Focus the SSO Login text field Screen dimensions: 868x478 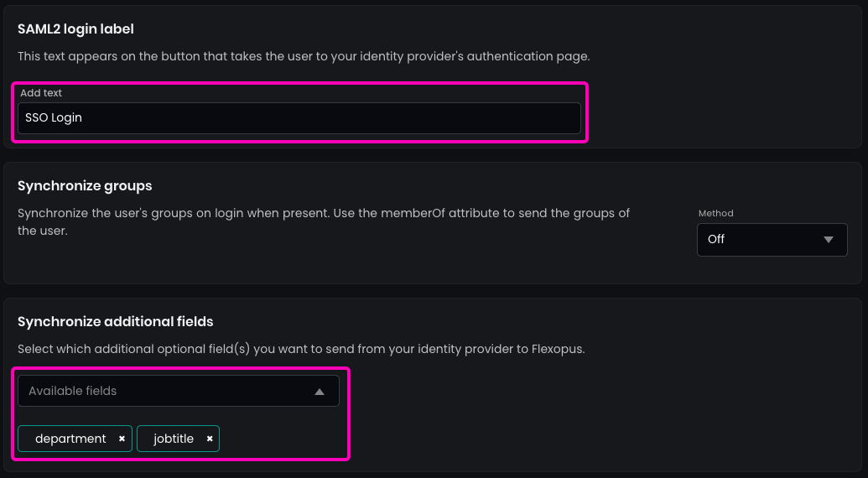click(x=299, y=118)
